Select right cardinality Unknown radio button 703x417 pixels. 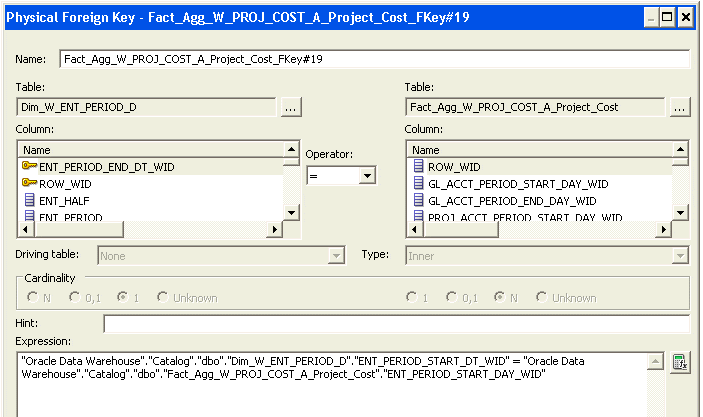click(x=542, y=297)
